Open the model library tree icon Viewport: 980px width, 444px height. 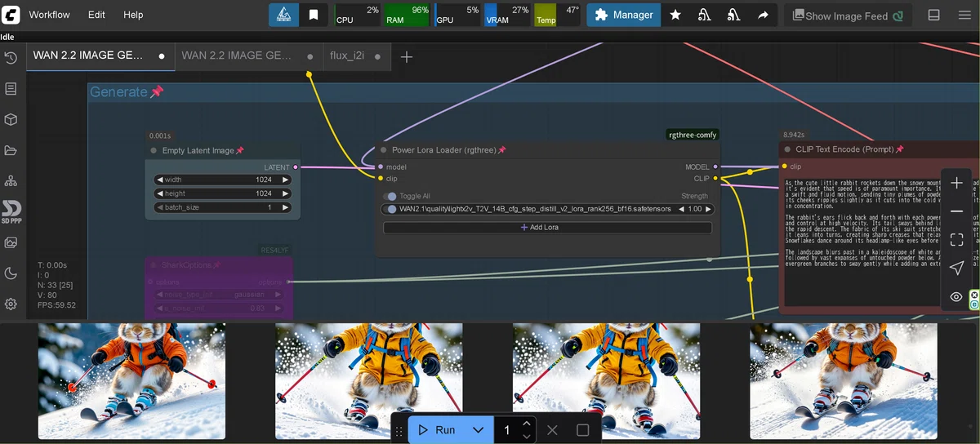pyautogui.click(x=11, y=180)
